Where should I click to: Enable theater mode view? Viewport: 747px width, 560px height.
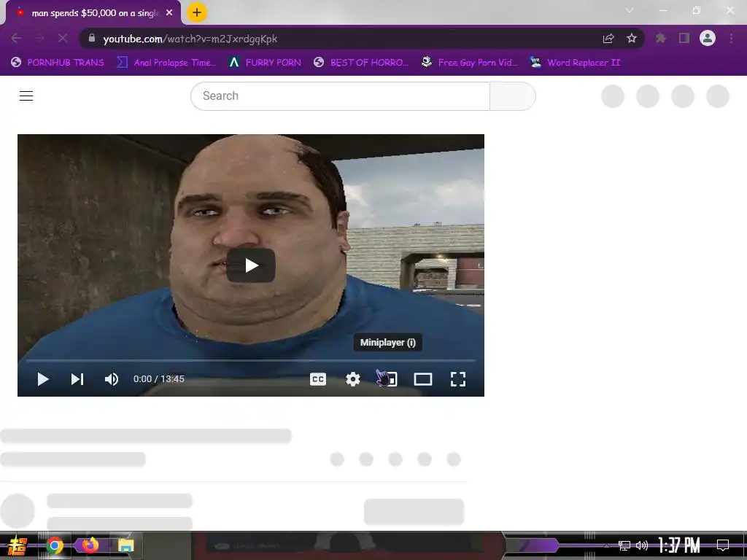click(423, 379)
